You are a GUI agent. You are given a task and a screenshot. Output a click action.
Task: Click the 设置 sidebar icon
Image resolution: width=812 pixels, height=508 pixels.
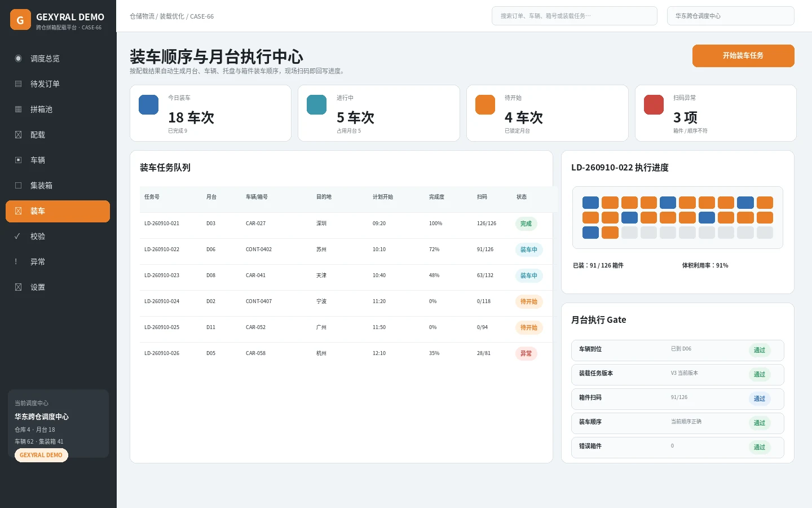pyautogui.click(x=18, y=287)
